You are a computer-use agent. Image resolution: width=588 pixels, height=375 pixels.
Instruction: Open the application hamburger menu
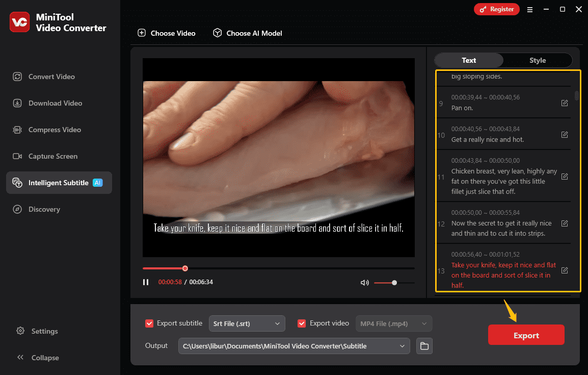(530, 9)
